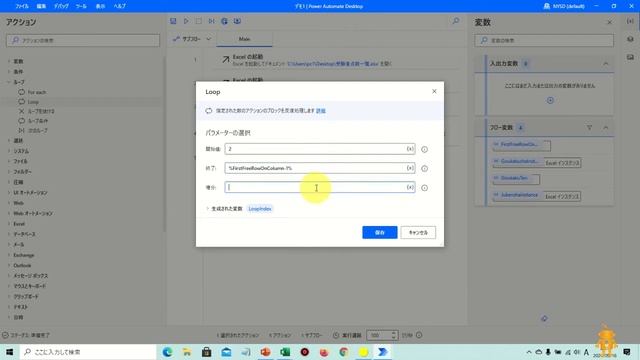Open the Windows Start menu
Screen dimensions: 640x360
[x=9, y=352]
